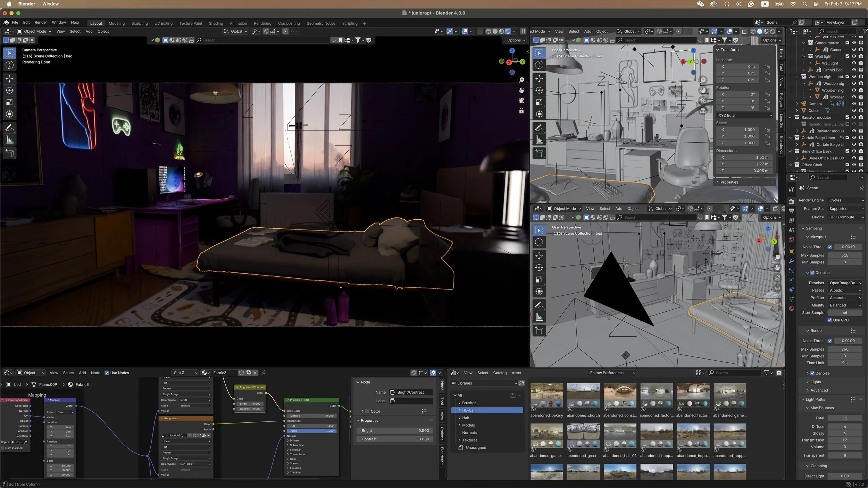
Task: Disable the Use Nodes checkbox
Action: coord(107,373)
